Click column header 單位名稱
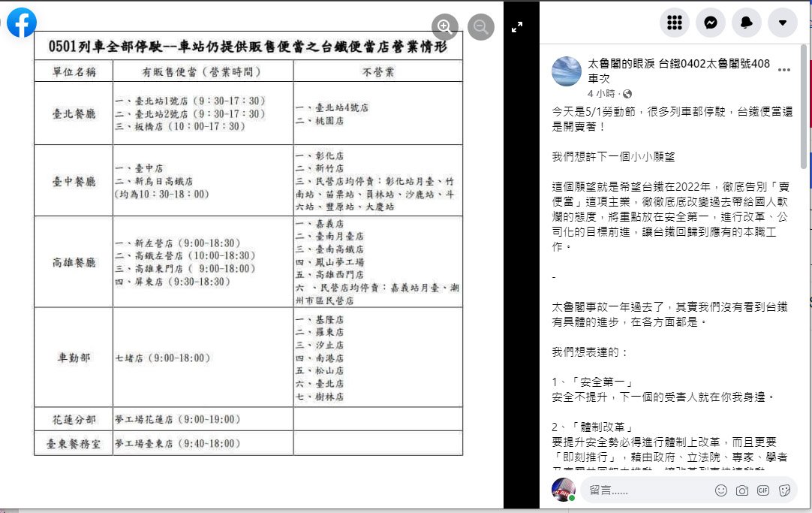Image resolution: width=812 pixels, height=513 pixels. (74, 72)
